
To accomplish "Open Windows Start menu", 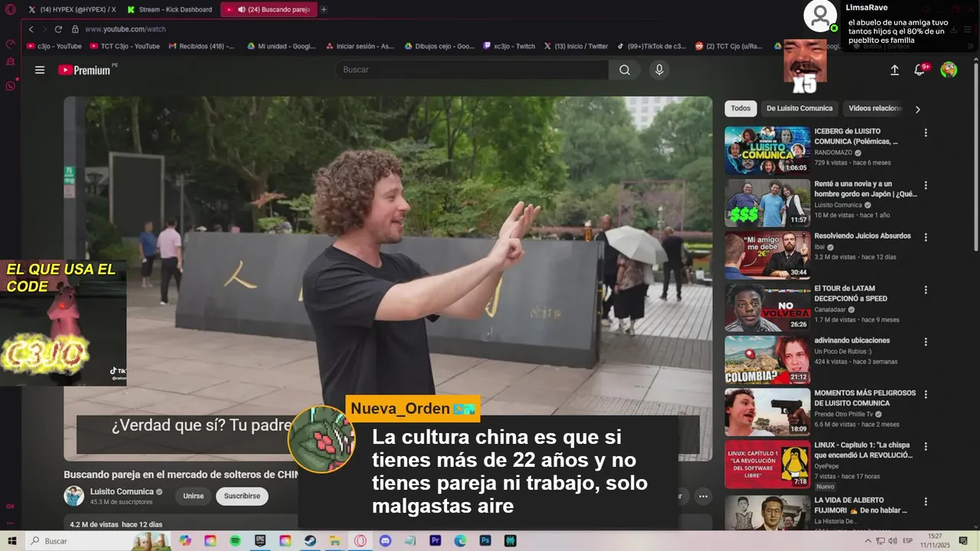I will pos(11,541).
